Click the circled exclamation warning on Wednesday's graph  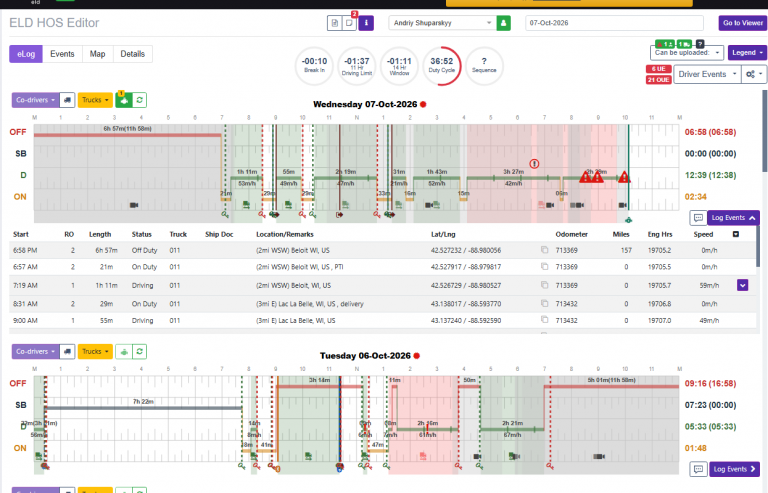pyautogui.click(x=534, y=164)
